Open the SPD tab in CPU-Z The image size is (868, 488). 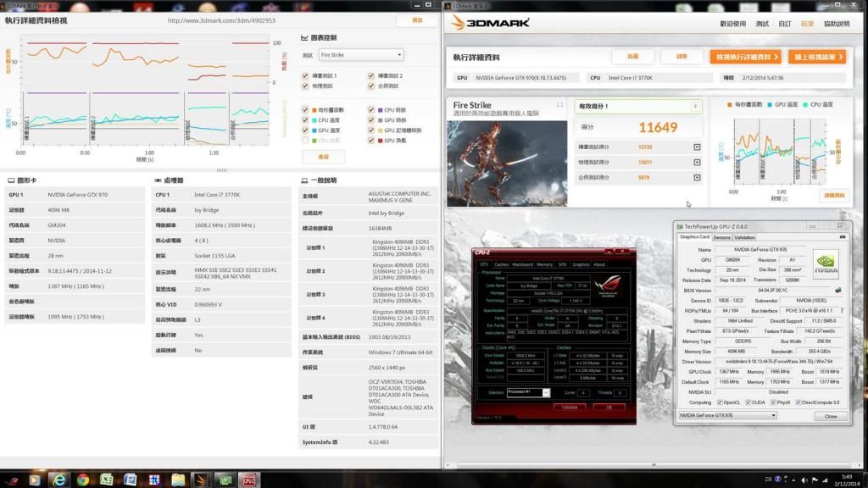(x=563, y=264)
